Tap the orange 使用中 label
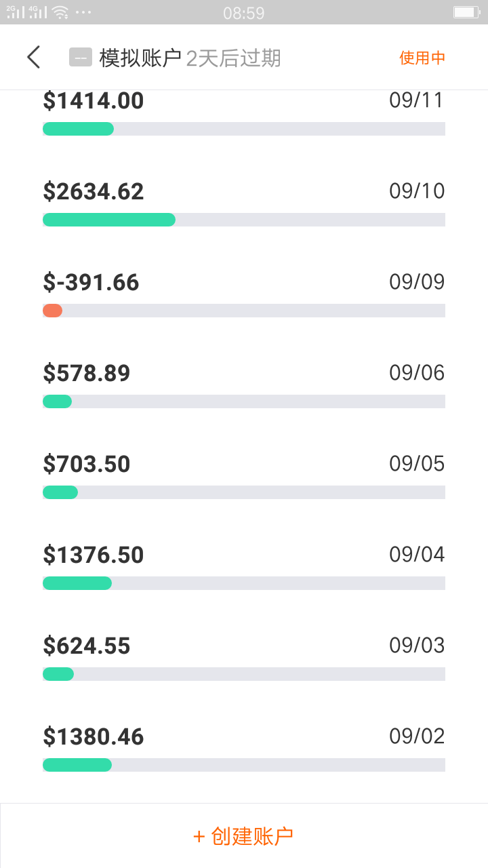This screenshot has height=868, width=488. pyautogui.click(x=422, y=58)
